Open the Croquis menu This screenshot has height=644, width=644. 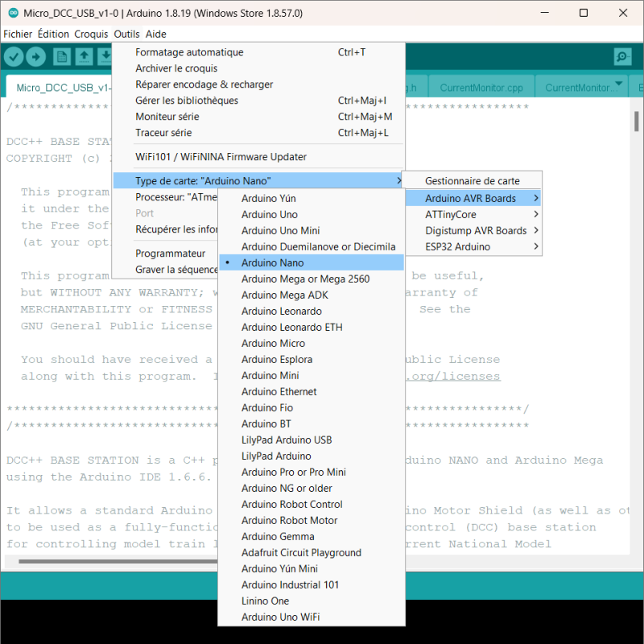91,34
